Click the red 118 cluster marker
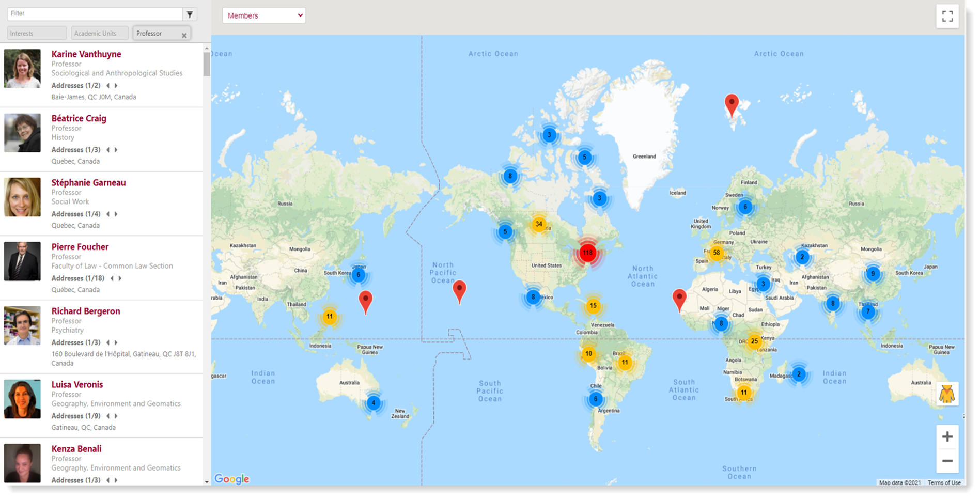The image size is (980, 500). [x=587, y=253]
